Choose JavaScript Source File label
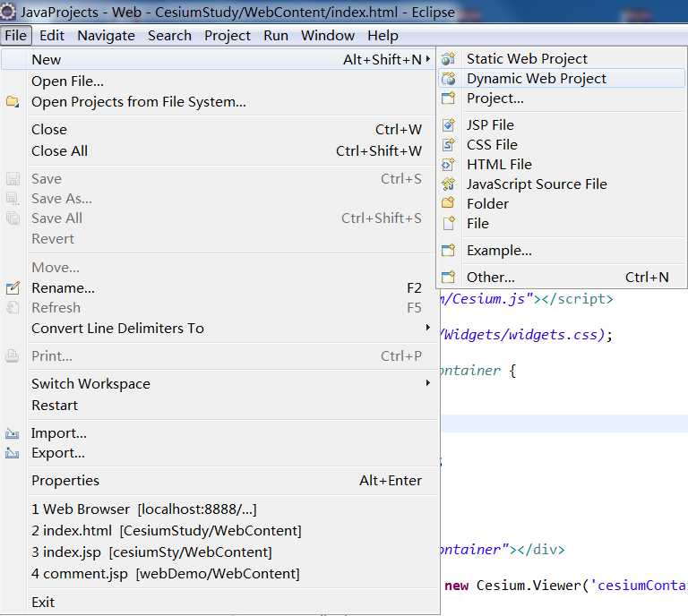Viewport: 688px width, 616px height. (537, 184)
